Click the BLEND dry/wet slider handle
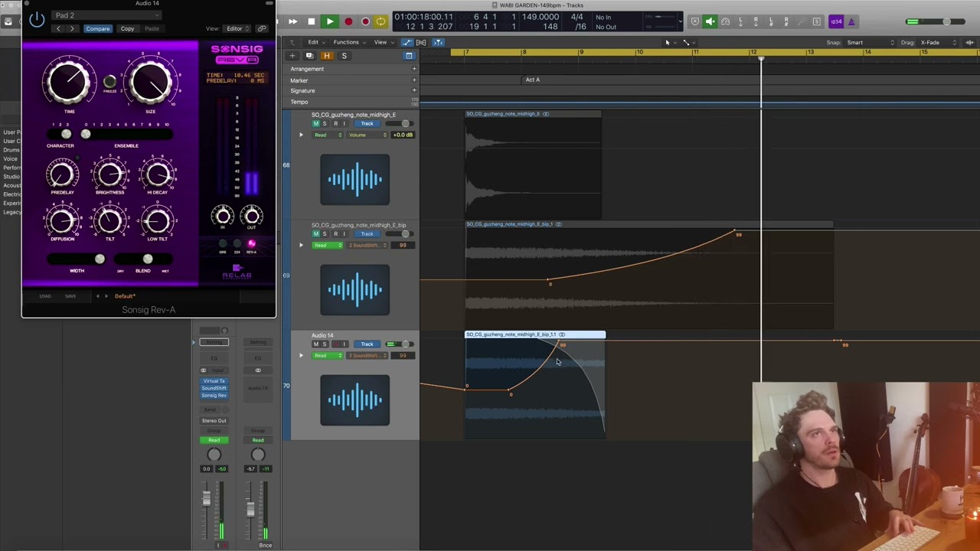The width and height of the screenshot is (980, 551). coord(148,259)
